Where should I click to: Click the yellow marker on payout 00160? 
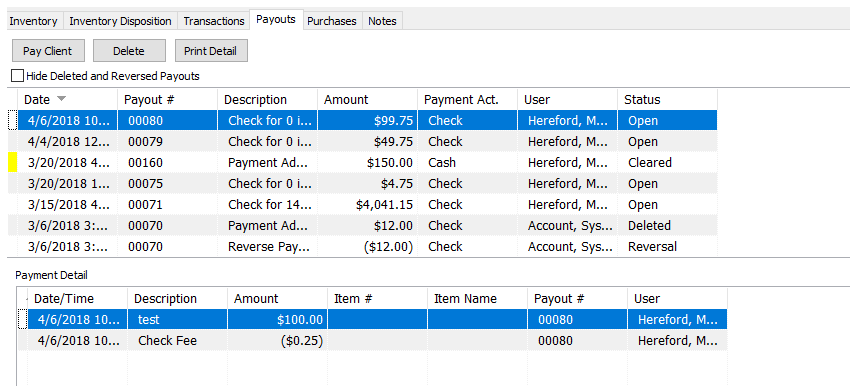pos(12,163)
